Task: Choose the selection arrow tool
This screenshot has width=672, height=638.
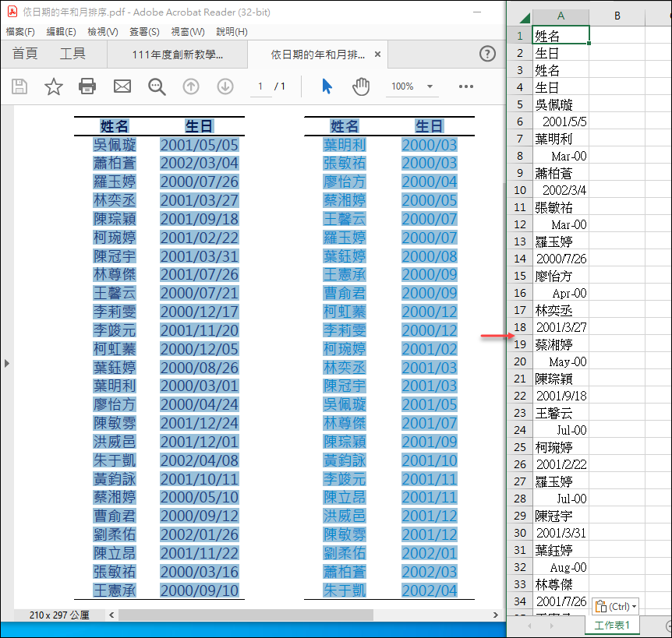Action: click(327, 86)
